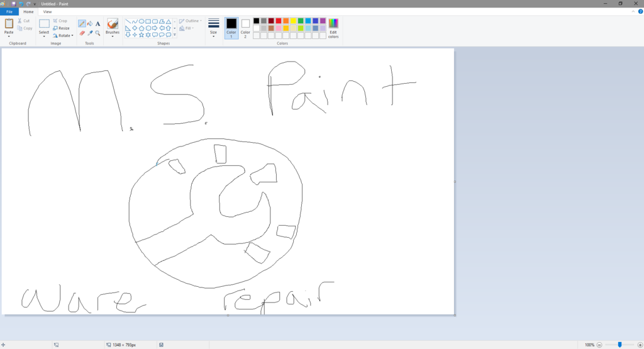644x349 pixels.
Task: Activate Color 2 background selector
Action: point(245,28)
